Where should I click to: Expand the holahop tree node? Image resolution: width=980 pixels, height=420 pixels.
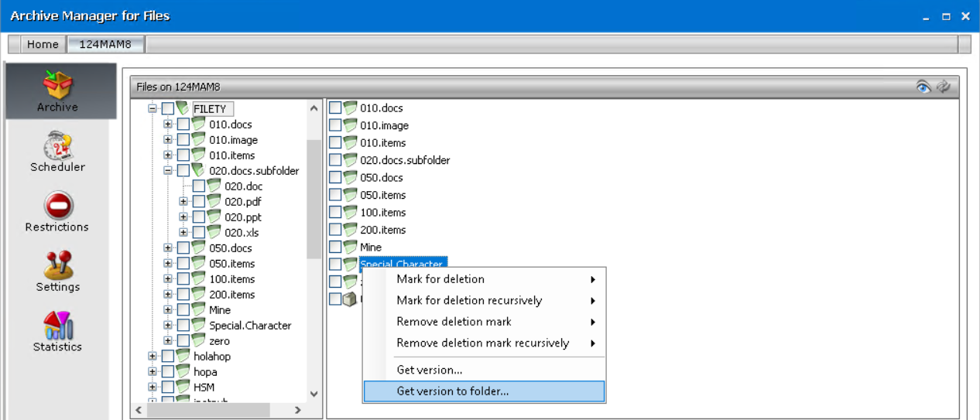click(x=152, y=357)
